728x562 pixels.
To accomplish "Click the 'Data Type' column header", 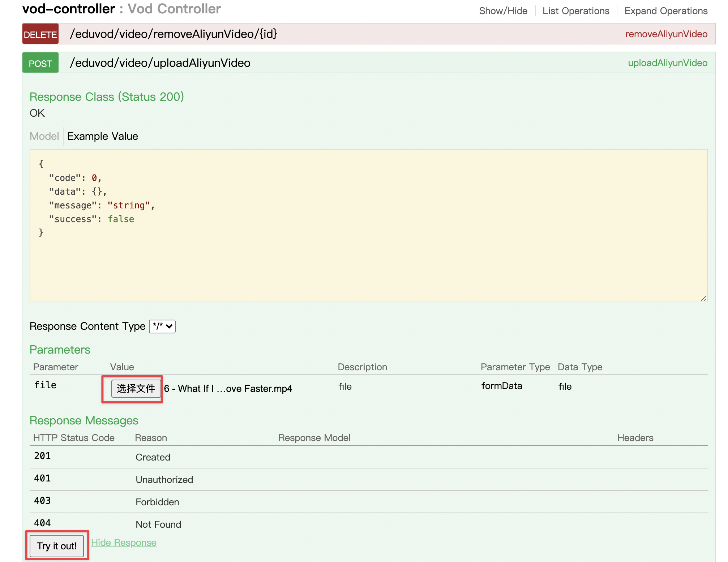I will click(580, 367).
